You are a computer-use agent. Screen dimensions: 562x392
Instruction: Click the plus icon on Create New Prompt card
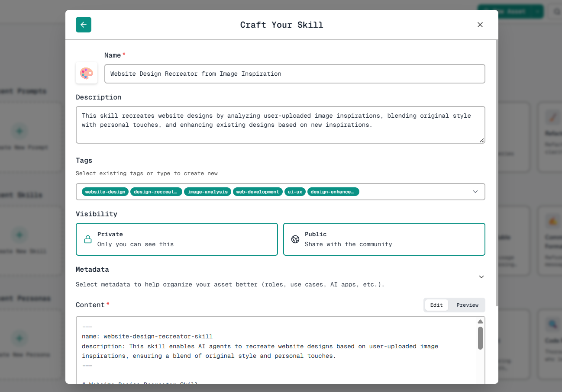coord(19,131)
